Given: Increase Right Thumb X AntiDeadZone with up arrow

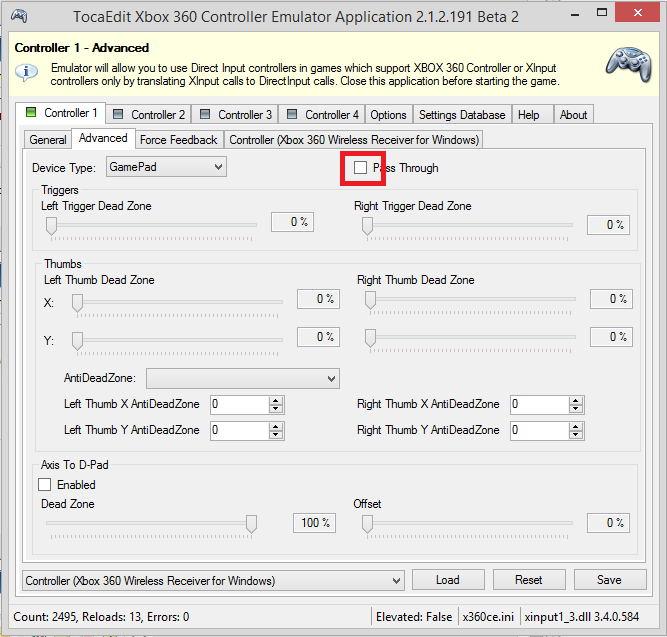Looking at the screenshot, I should pos(576,401).
